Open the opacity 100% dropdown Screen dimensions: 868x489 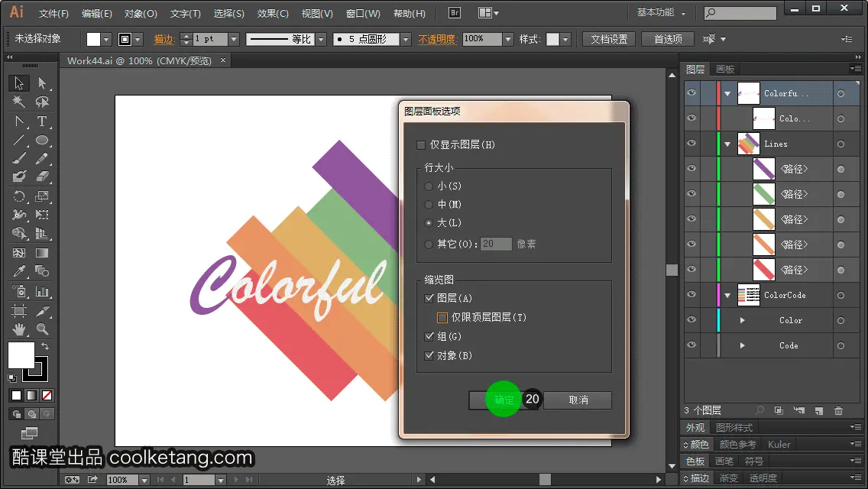click(x=507, y=39)
